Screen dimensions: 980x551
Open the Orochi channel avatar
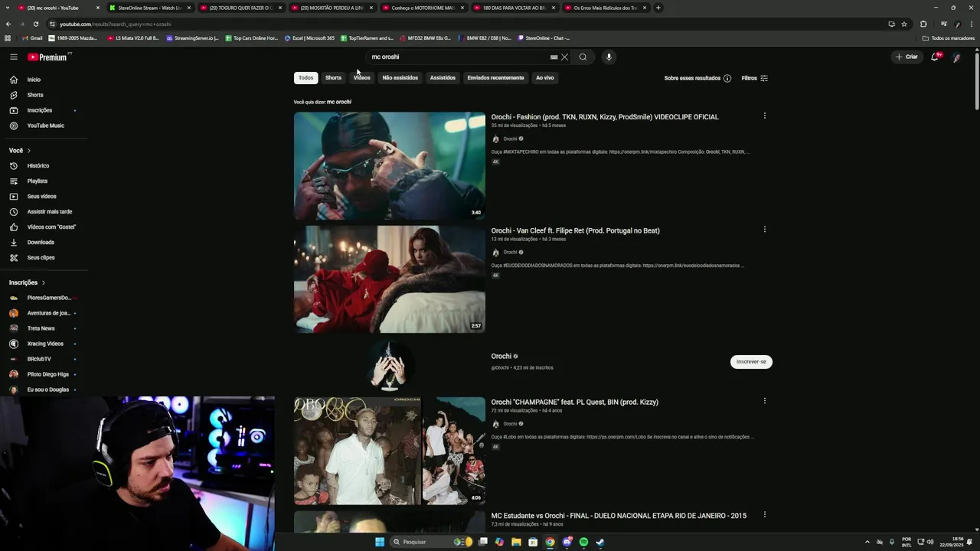pyautogui.click(x=389, y=365)
